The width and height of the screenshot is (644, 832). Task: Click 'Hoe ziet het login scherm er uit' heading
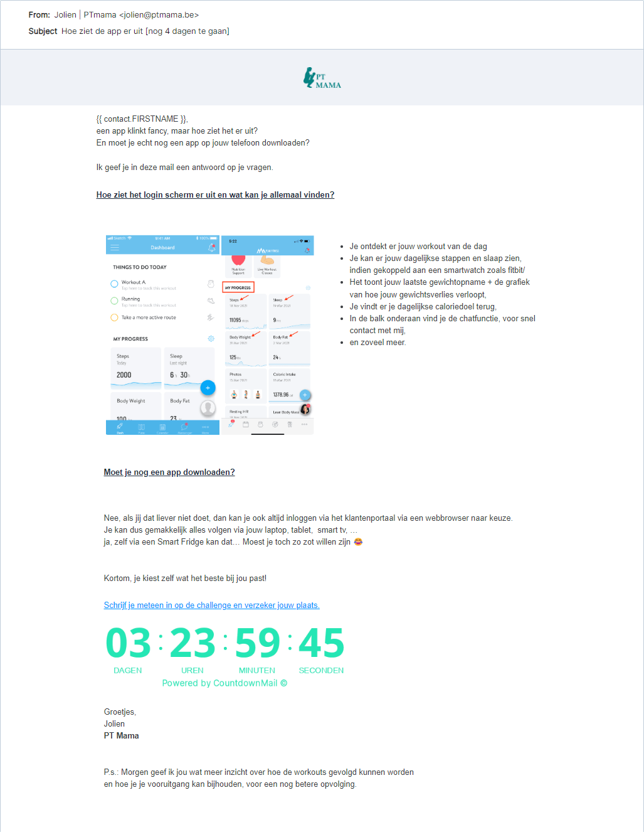(x=215, y=195)
